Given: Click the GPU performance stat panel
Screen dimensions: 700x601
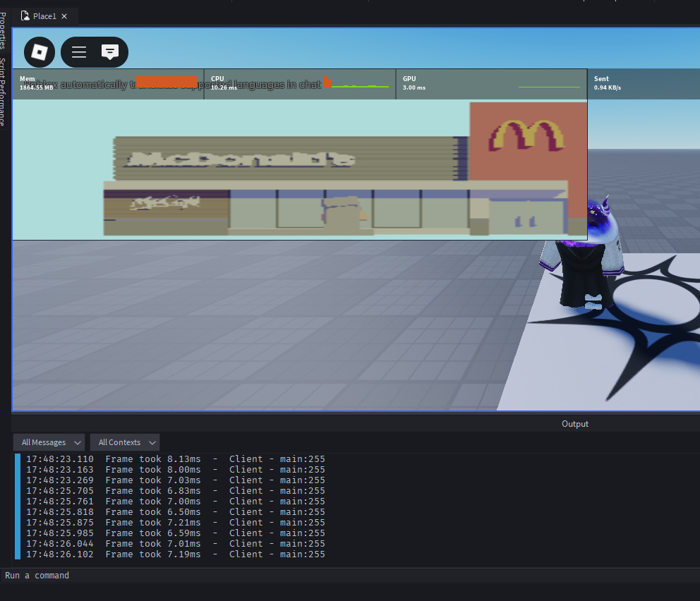Looking at the screenshot, I should coord(492,84).
